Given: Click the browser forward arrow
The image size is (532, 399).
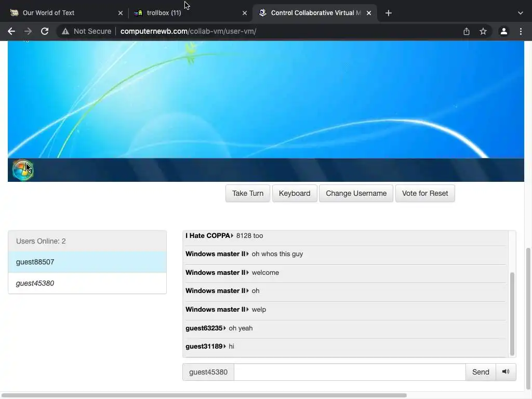Looking at the screenshot, I should [28, 31].
